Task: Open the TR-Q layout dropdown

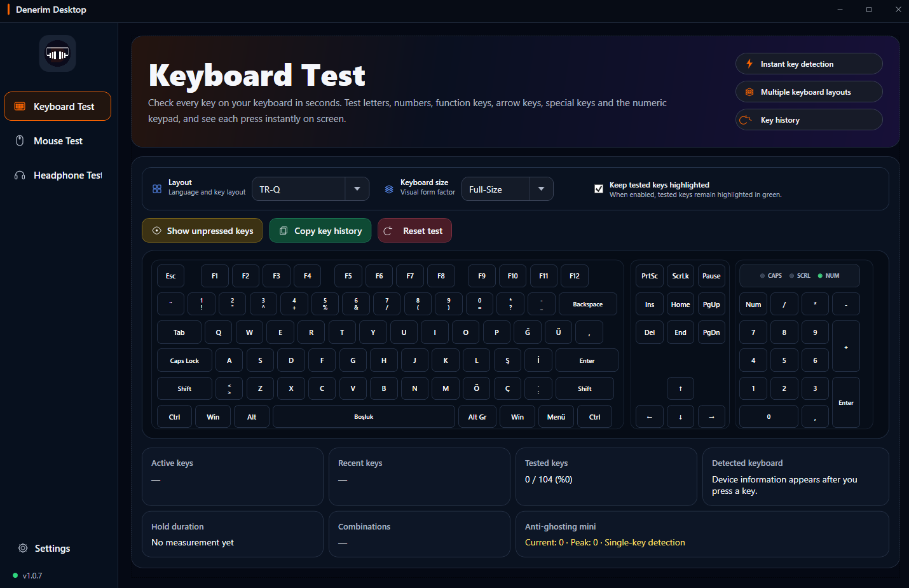Action: click(310, 189)
